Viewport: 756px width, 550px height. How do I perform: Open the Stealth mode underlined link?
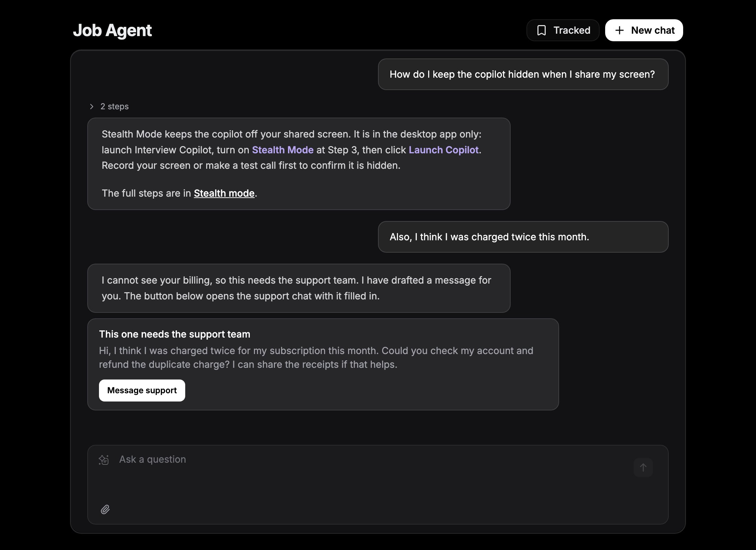pyautogui.click(x=224, y=193)
